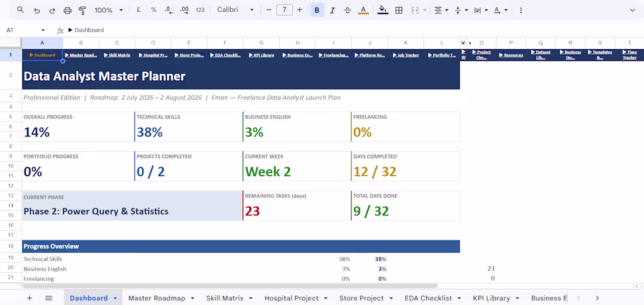Screen dimensions: 644x305
Task: Open the all sheets list icon
Action: click(49, 298)
